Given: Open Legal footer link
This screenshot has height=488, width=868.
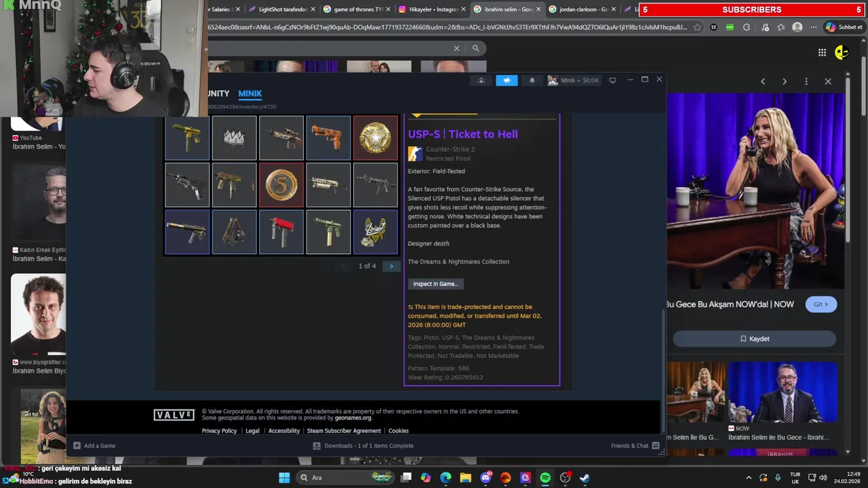Looking at the screenshot, I should click(252, 431).
